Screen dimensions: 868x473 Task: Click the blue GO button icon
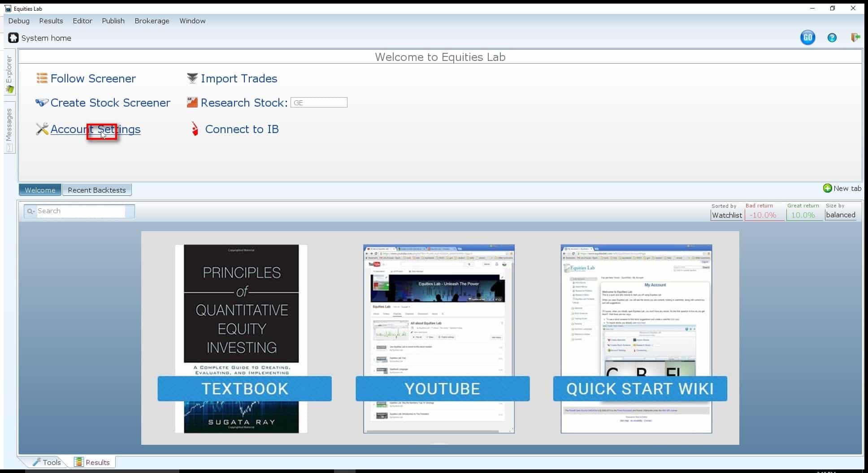[807, 38]
